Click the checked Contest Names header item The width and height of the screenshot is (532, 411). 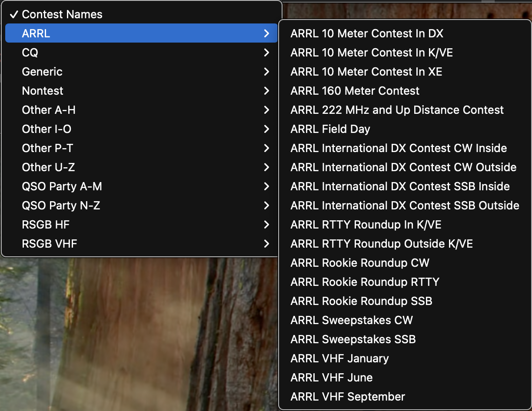[141, 14]
